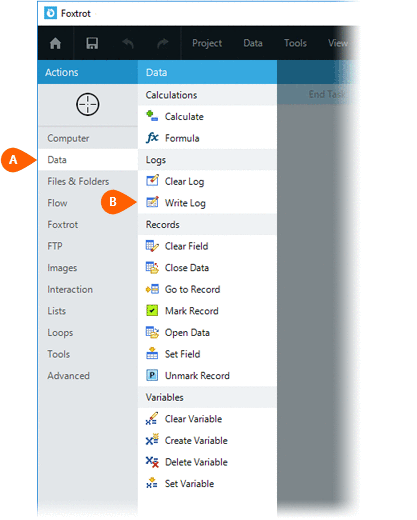
Task: Select the Loops actions category
Action: (88, 333)
